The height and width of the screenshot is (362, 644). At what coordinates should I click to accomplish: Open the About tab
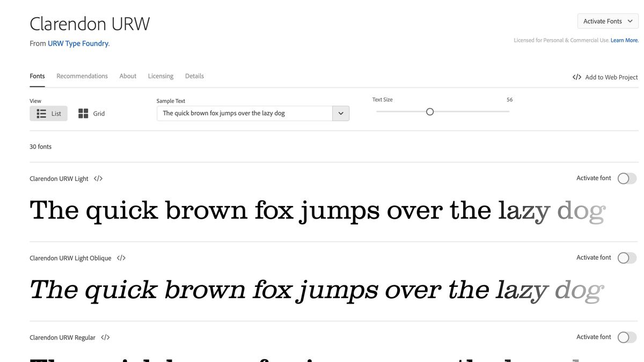coord(128,76)
